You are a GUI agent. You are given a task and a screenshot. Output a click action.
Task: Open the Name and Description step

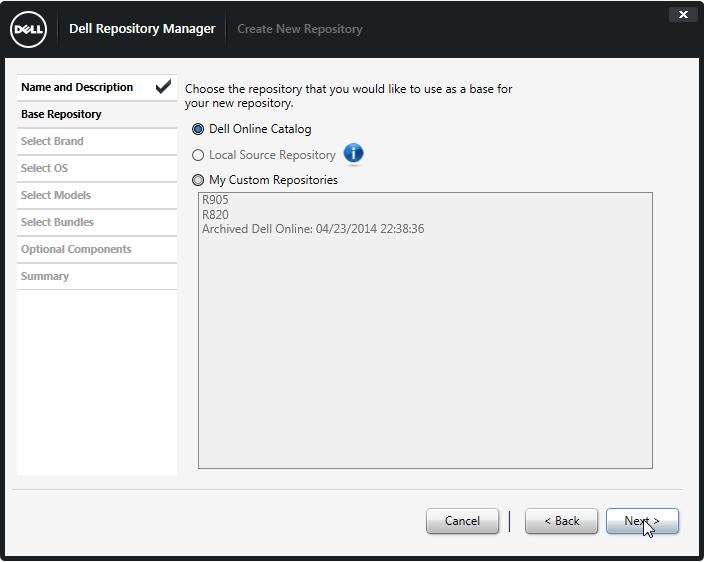pos(97,87)
